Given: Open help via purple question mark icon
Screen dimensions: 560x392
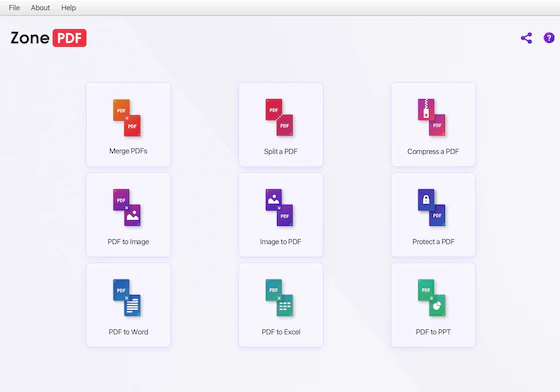Looking at the screenshot, I should pyautogui.click(x=549, y=38).
